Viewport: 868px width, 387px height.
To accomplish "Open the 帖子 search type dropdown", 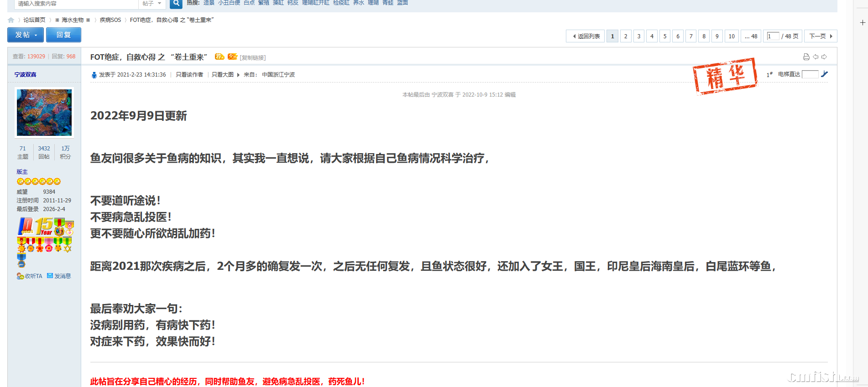I will point(152,4).
